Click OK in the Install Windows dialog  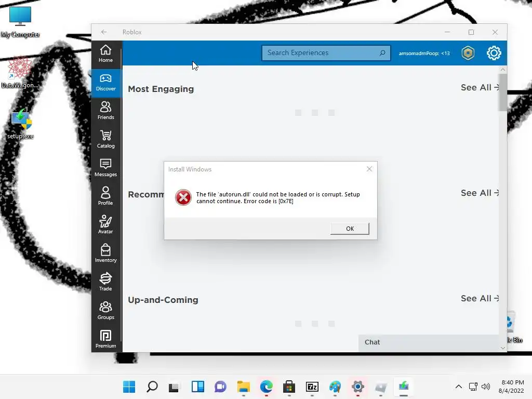click(x=350, y=229)
